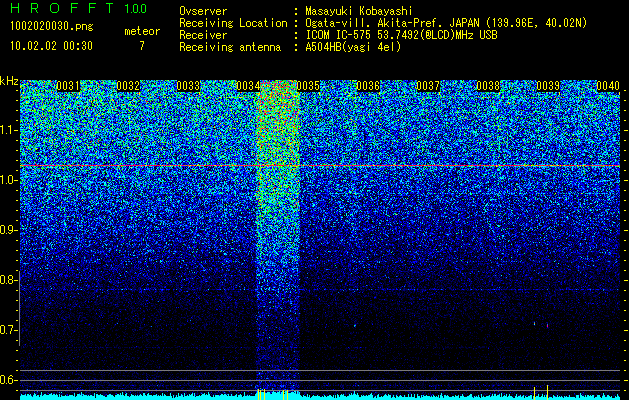Click the Ovserver field label
629x400 pixels.
click(x=203, y=11)
